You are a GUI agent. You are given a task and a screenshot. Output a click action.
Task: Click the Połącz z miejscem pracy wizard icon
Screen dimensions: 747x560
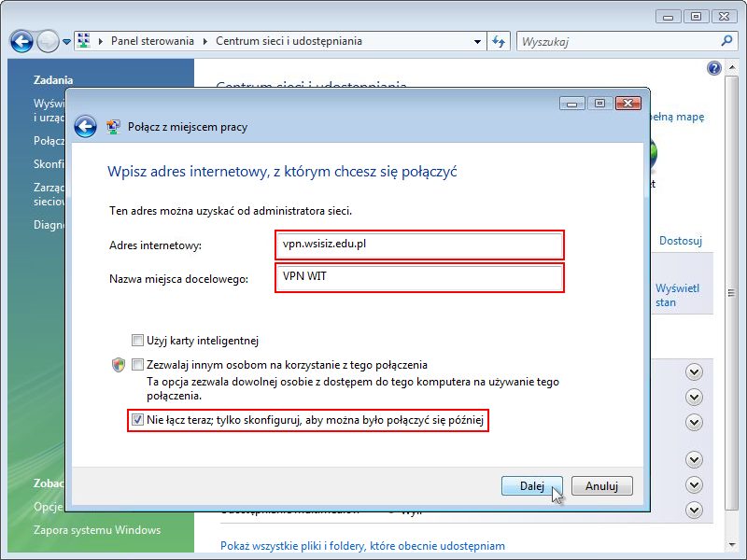[114, 127]
